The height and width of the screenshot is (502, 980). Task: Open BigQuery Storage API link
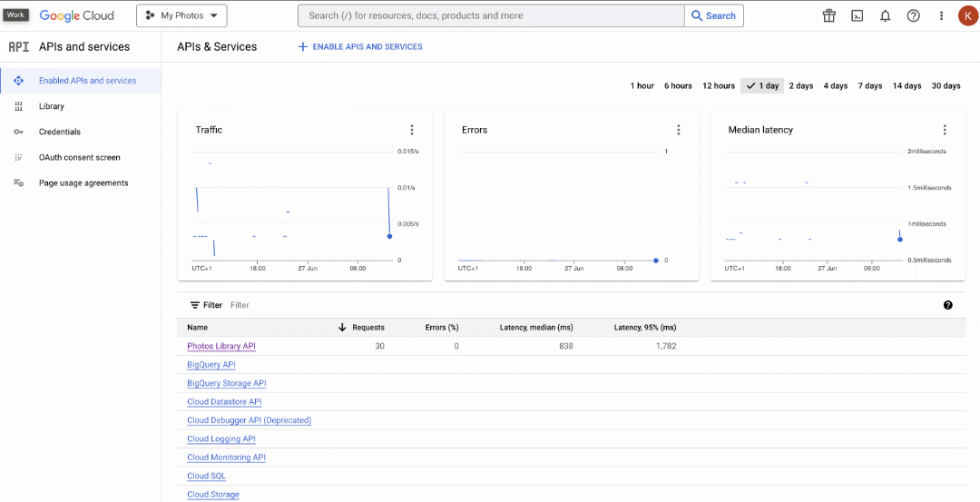227,383
